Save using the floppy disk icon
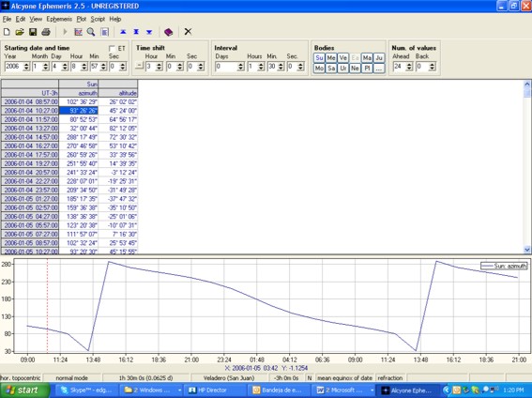Screen dimensions: 532x398 coord(33,32)
